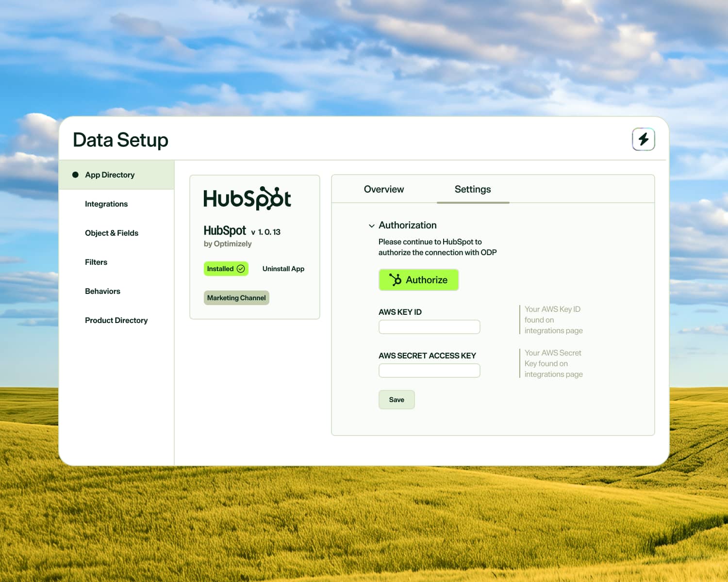Click the AWS KEY ID label

pyautogui.click(x=400, y=312)
